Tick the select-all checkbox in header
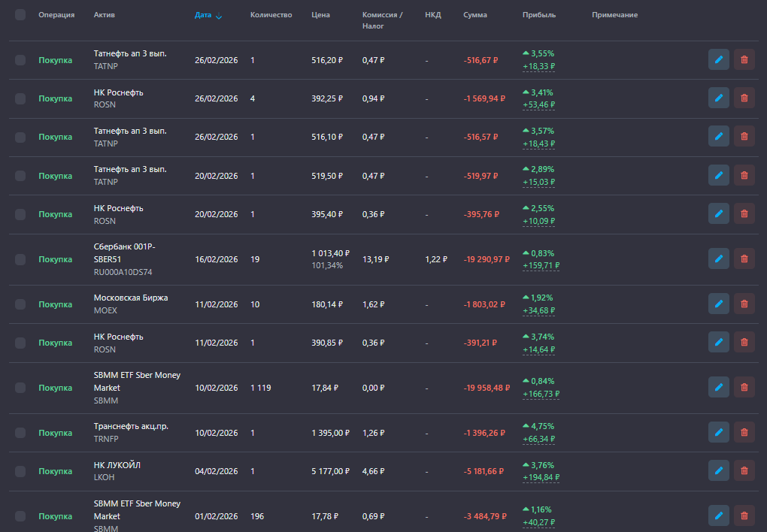 click(x=20, y=15)
